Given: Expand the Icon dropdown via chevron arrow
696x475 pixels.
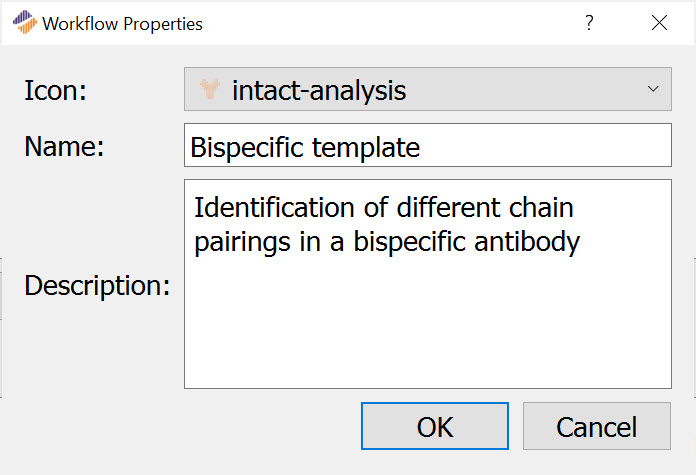Looking at the screenshot, I should click(x=653, y=89).
